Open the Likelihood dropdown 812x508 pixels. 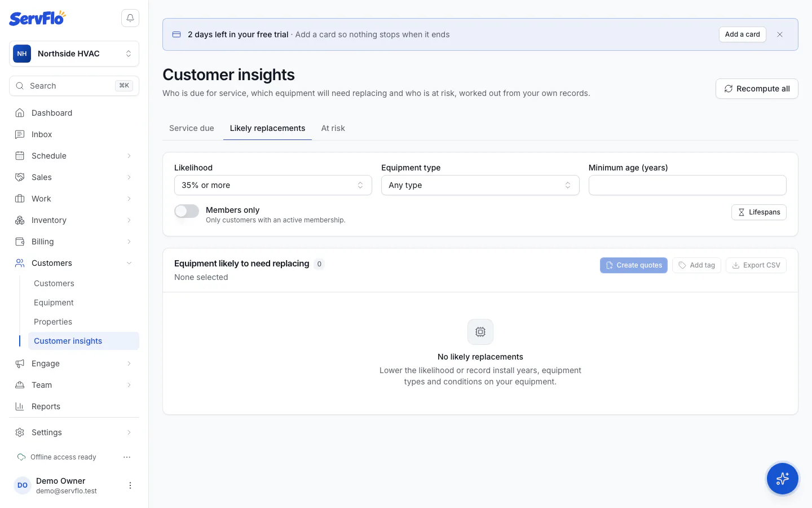point(273,185)
